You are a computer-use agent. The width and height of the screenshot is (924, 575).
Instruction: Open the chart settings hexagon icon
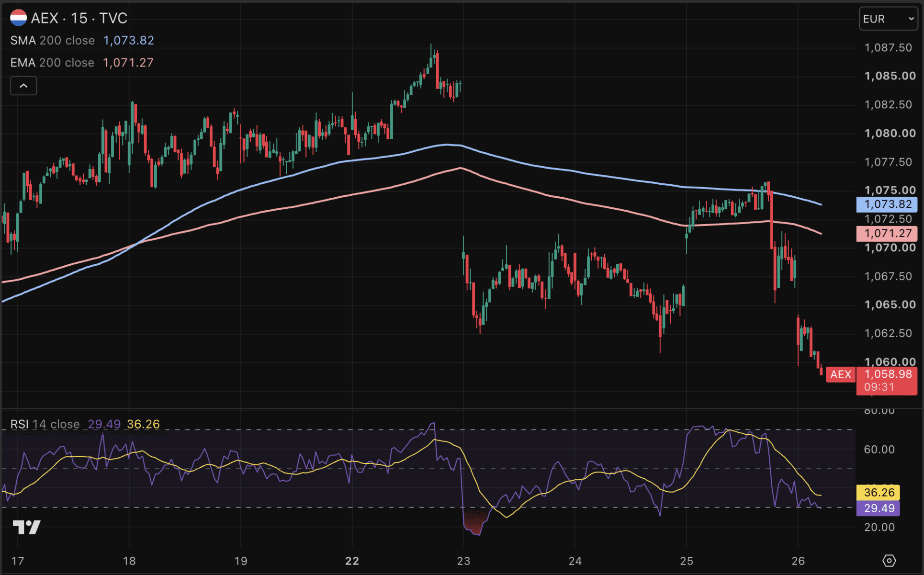click(889, 561)
